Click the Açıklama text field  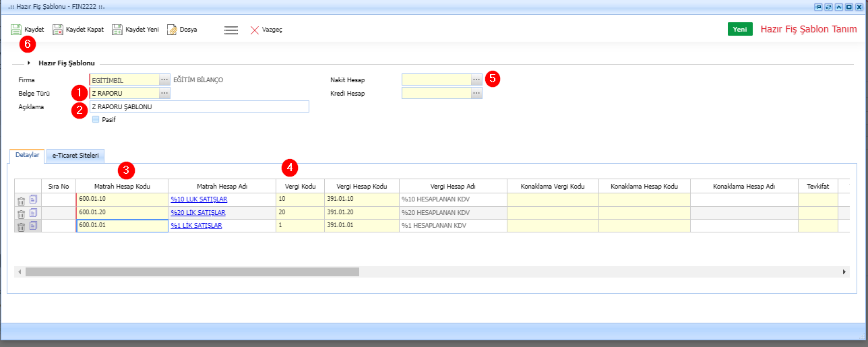(x=199, y=106)
